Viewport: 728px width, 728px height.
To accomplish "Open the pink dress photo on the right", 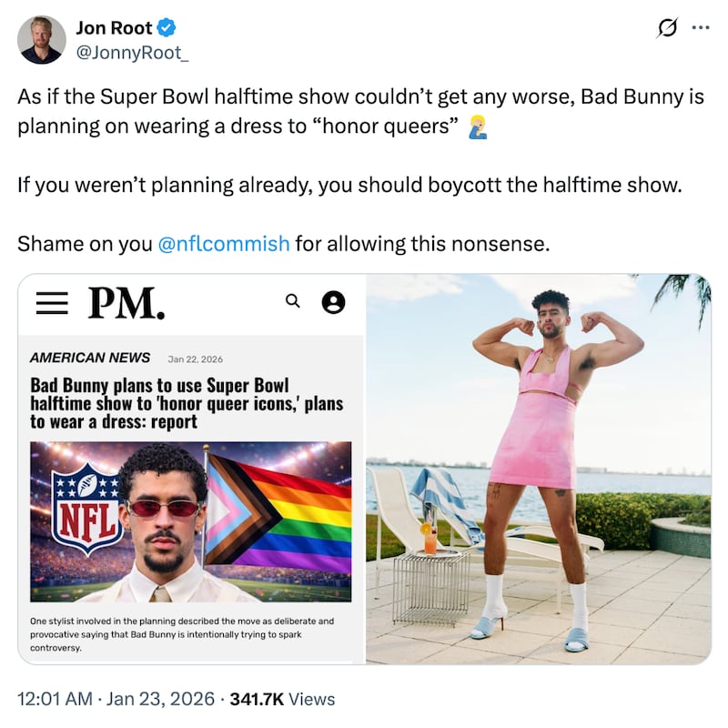I will coord(538,469).
